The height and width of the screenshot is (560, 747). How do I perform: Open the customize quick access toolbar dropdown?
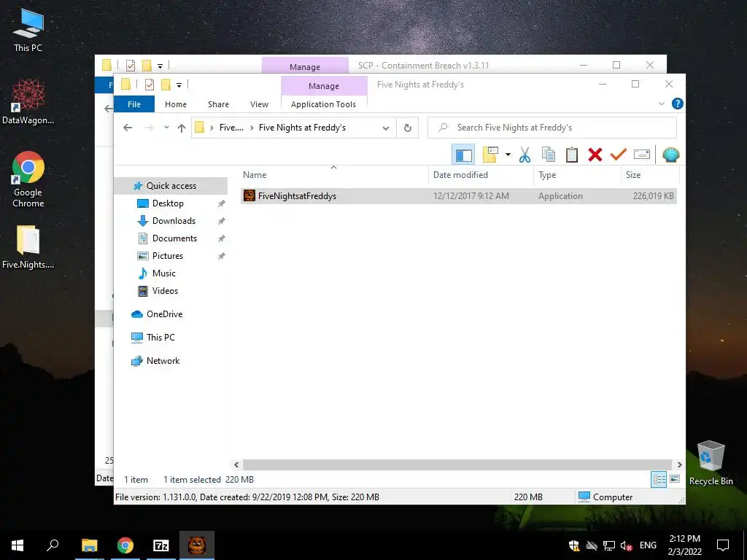point(179,85)
